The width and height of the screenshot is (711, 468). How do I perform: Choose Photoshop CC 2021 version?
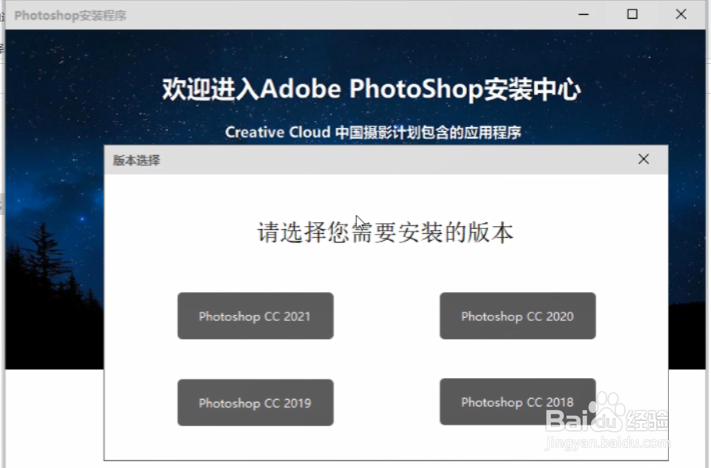coord(255,316)
